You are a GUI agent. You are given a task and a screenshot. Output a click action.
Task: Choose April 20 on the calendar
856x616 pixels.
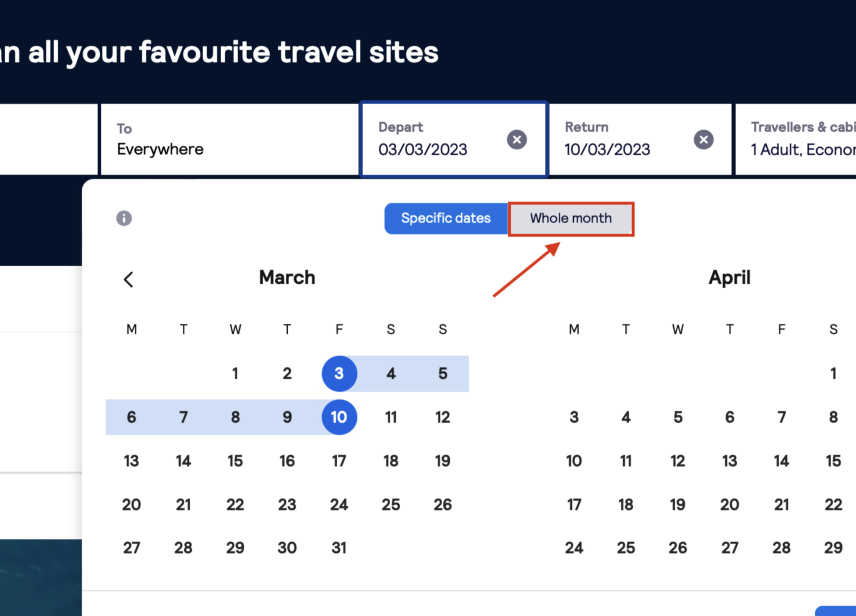[x=730, y=505]
